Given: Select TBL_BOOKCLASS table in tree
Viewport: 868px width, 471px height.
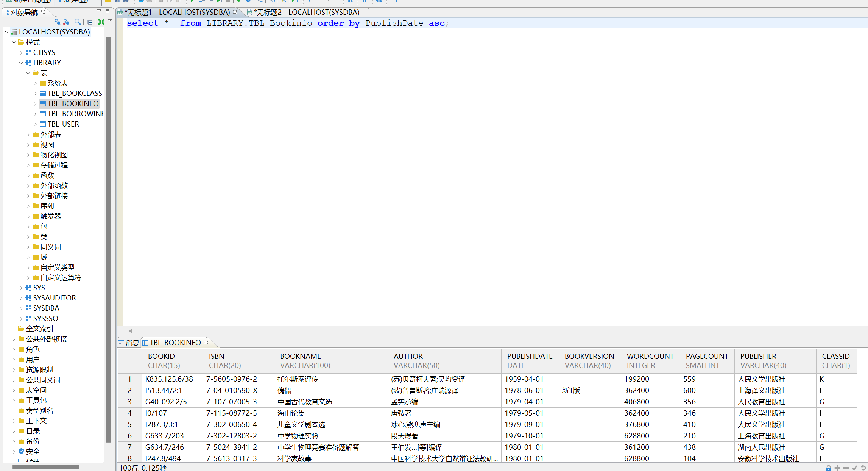Looking at the screenshot, I should click(x=74, y=93).
